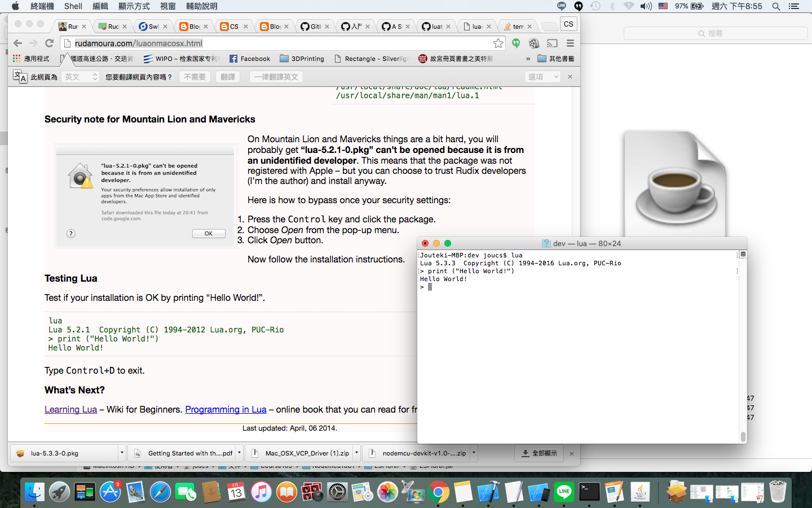Open the Learning Lua wiki link
Screen dimensions: 812x508
pyautogui.click(x=70, y=409)
